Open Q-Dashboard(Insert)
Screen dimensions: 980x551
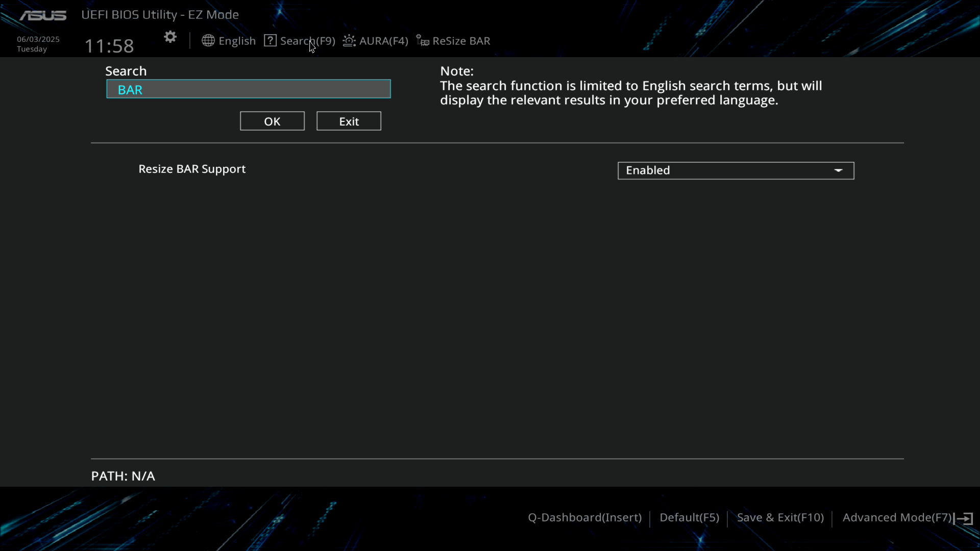(584, 517)
